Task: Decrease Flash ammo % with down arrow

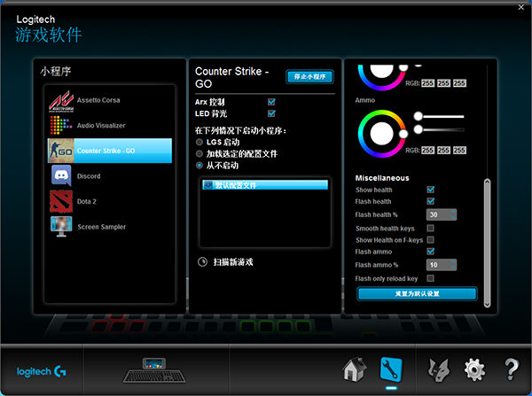Action: point(452,268)
